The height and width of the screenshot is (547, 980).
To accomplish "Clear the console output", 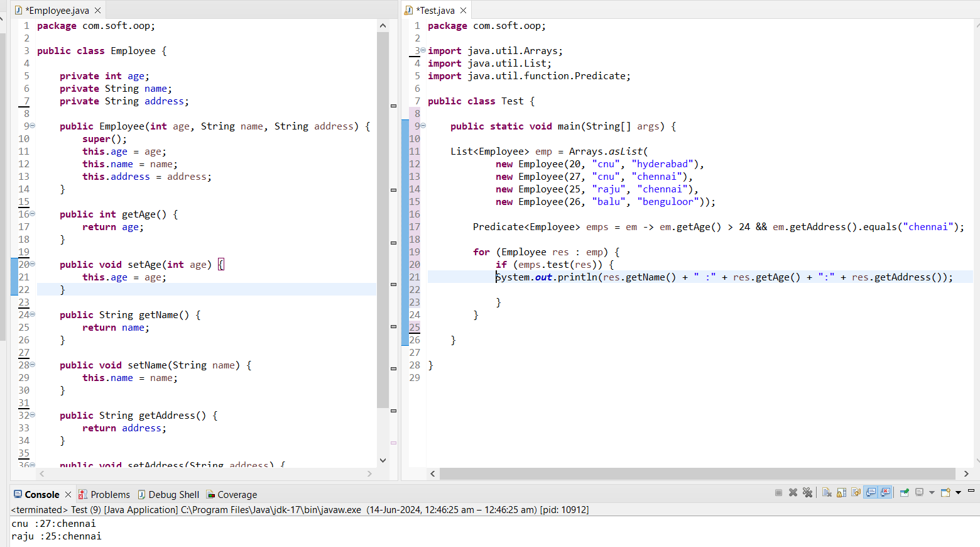I will 827,493.
